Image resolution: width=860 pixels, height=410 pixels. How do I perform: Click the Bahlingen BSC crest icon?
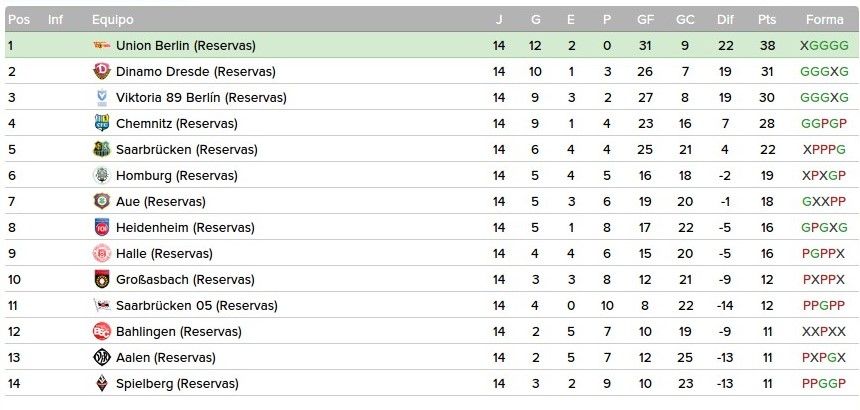[x=102, y=332]
